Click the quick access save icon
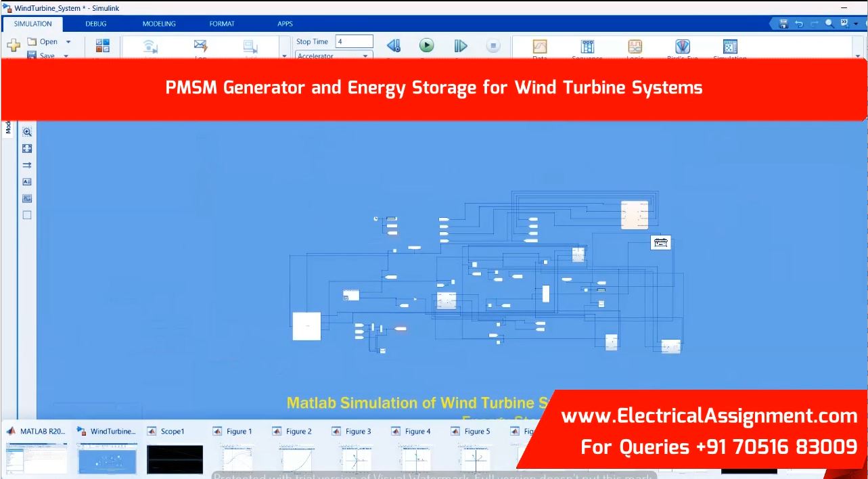The image size is (868, 479). tap(783, 23)
